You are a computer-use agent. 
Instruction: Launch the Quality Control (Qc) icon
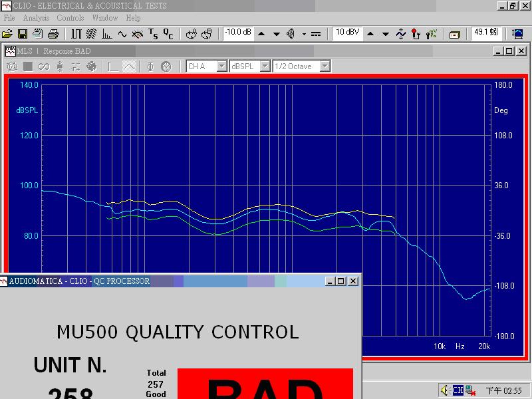pyautogui.click(x=168, y=34)
